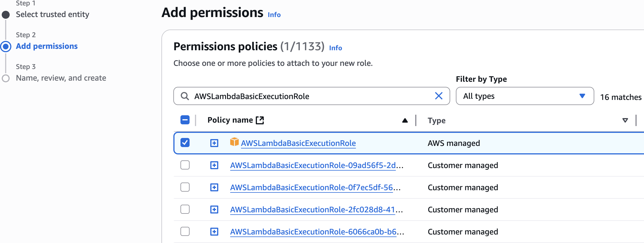Click the Step 2 Add permissions indicator

pyautogui.click(x=6, y=46)
